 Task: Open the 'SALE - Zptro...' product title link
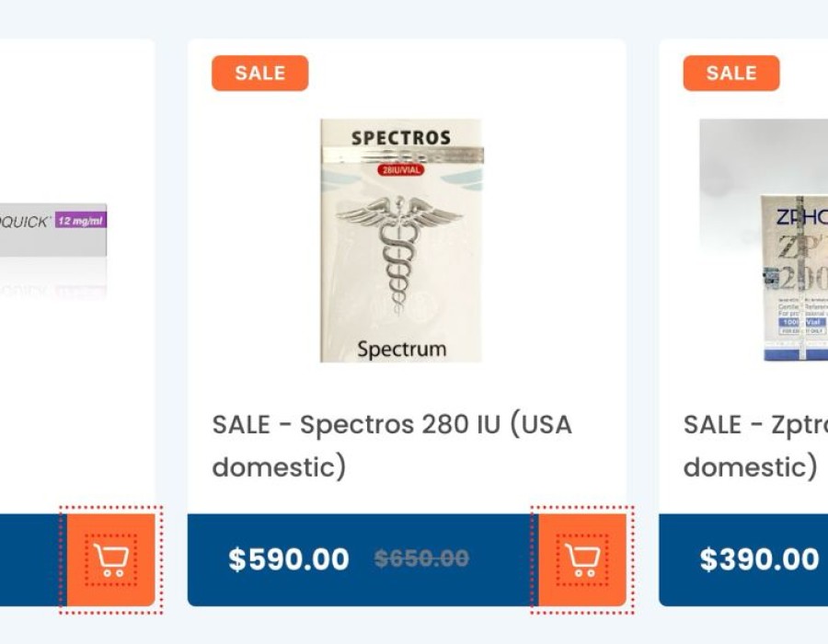[754, 425]
